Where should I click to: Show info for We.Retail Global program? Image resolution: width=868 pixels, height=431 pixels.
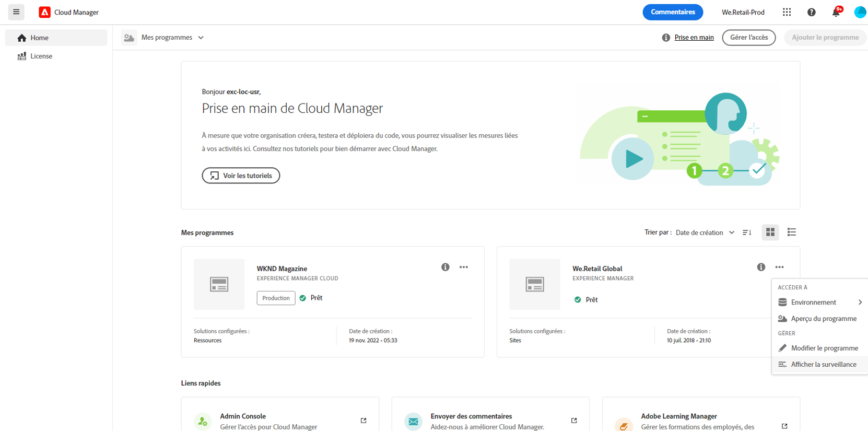tap(761, 267)
